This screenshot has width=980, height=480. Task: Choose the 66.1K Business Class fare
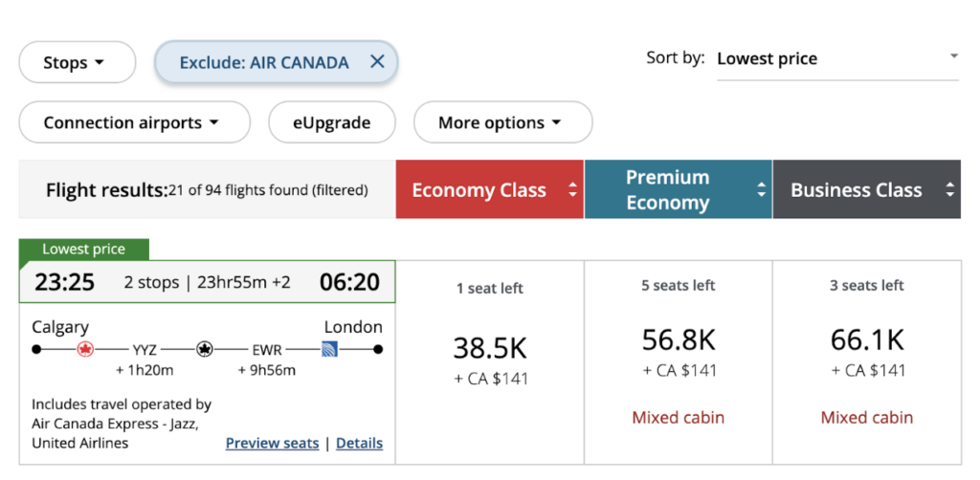pyautogui.click(x=867, y=340)
